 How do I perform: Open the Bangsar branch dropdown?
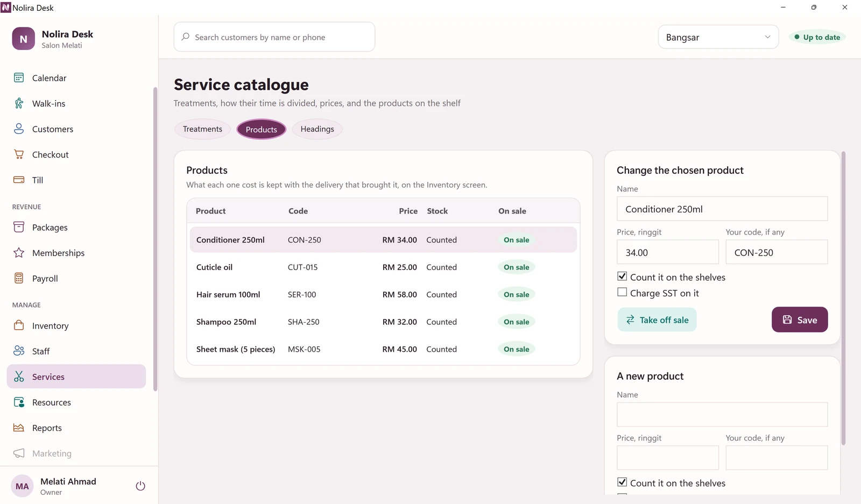click(718, 37)
